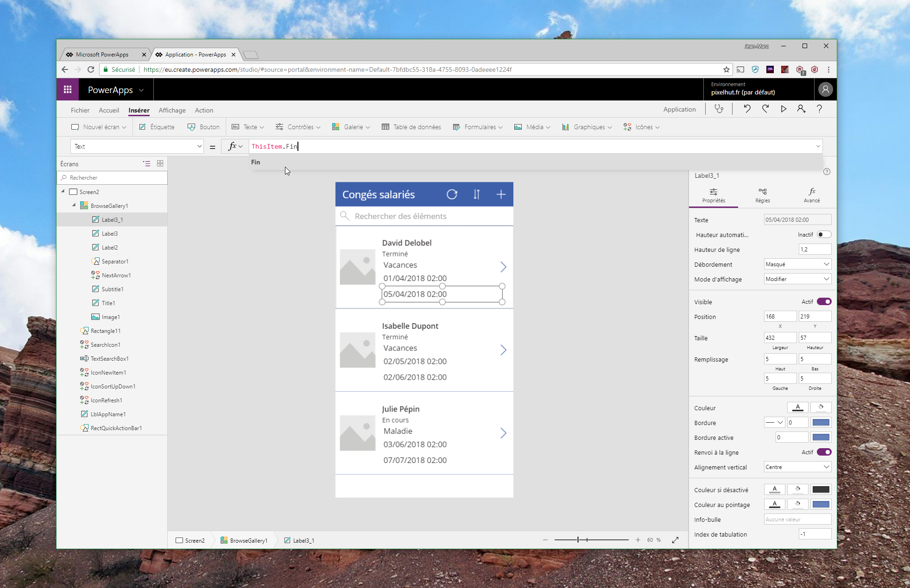Open the Accueil tab
The width and height of the screenshot is (910, 588).
click(x=109, y=110)
